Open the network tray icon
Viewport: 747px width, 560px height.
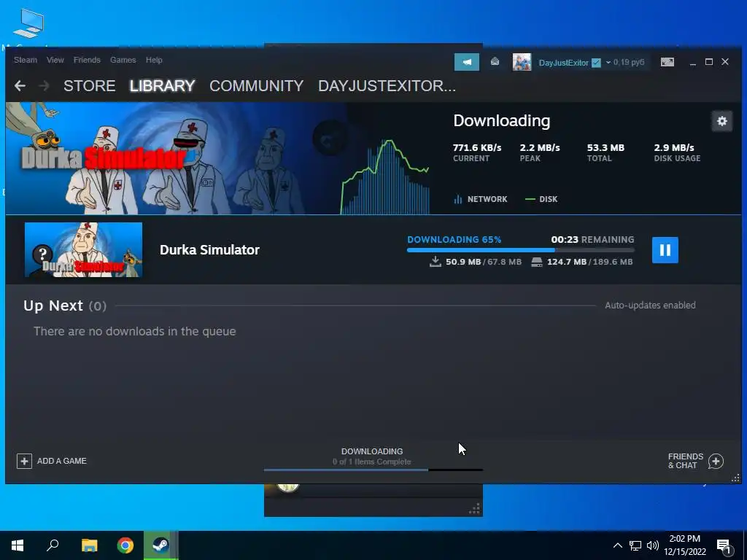pyautogui.click(x=635, y=545)
